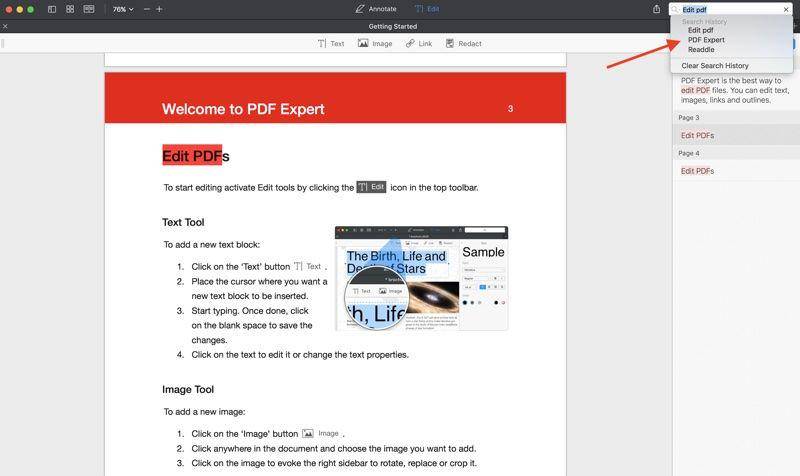
Task: Open the 76% zoom level dropdown
Action: (x=123, y=9)
